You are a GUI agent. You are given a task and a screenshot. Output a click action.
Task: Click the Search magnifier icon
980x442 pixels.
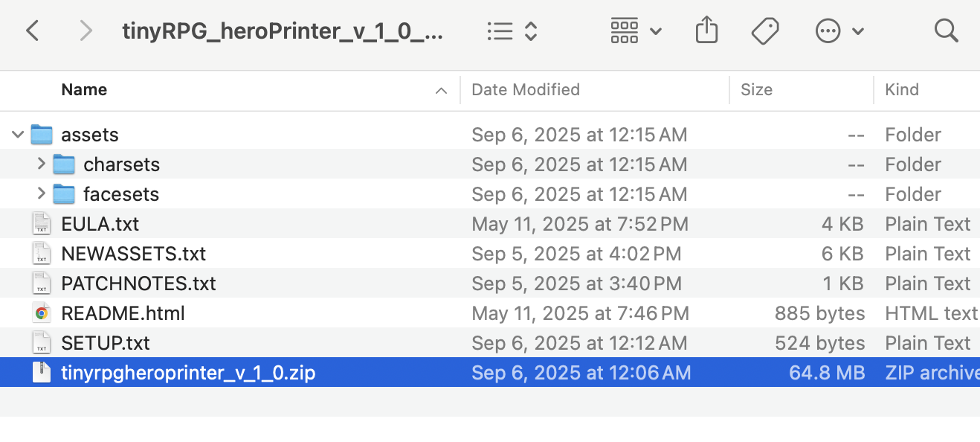946,31
